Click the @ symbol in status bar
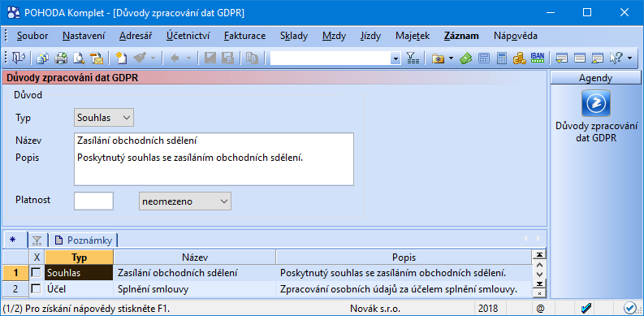 (540, 308)
